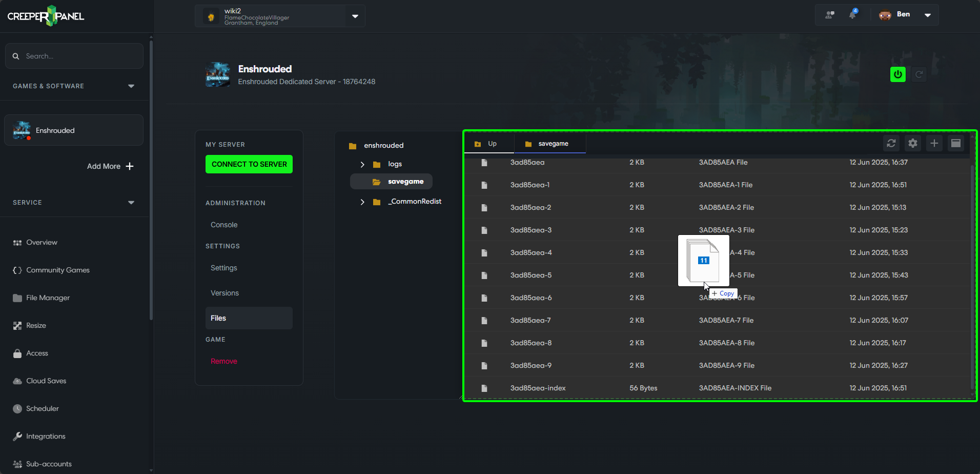Viewport: 980px width, 474px height.
Task: Open Cloud Saves
Action: coord(39,381)
